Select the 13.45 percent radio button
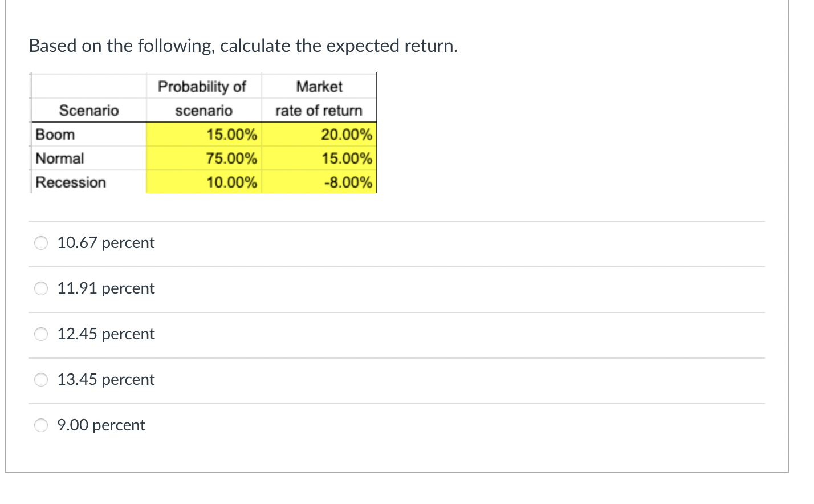The image size is (814, 504). coord(40,380)
